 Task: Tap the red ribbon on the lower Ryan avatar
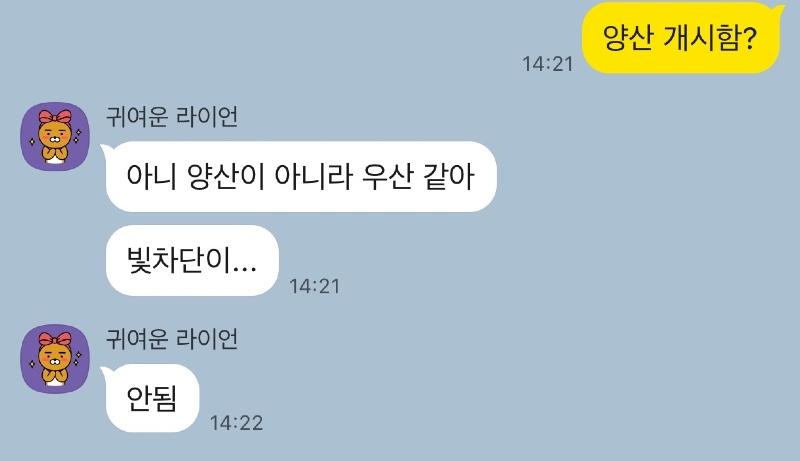pyautogui.click(x=55, y=338)
